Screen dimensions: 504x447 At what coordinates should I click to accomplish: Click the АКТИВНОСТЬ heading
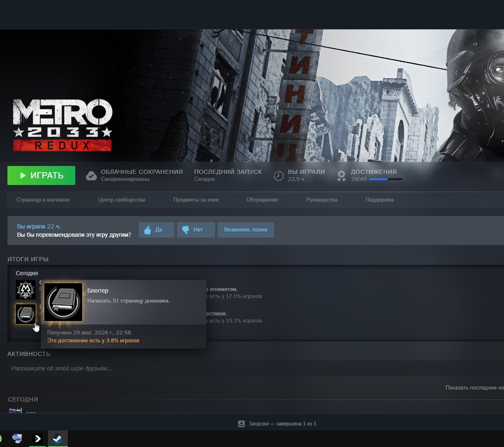click(x=29, y=354)
